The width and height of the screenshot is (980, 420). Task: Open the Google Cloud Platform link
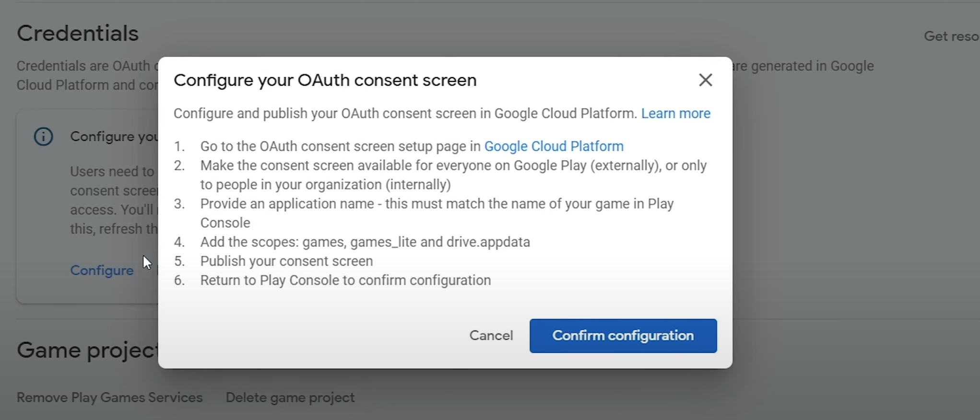[x=554, y=146]
